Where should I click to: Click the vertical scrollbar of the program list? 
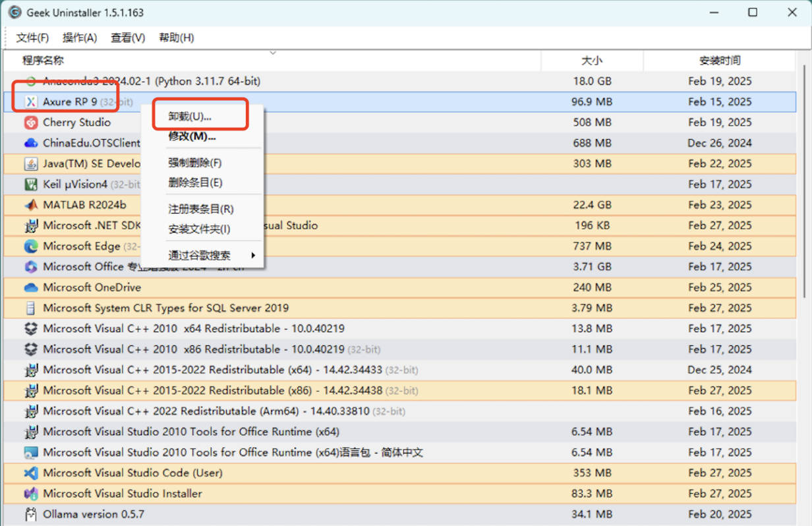[x=805, y=181]
